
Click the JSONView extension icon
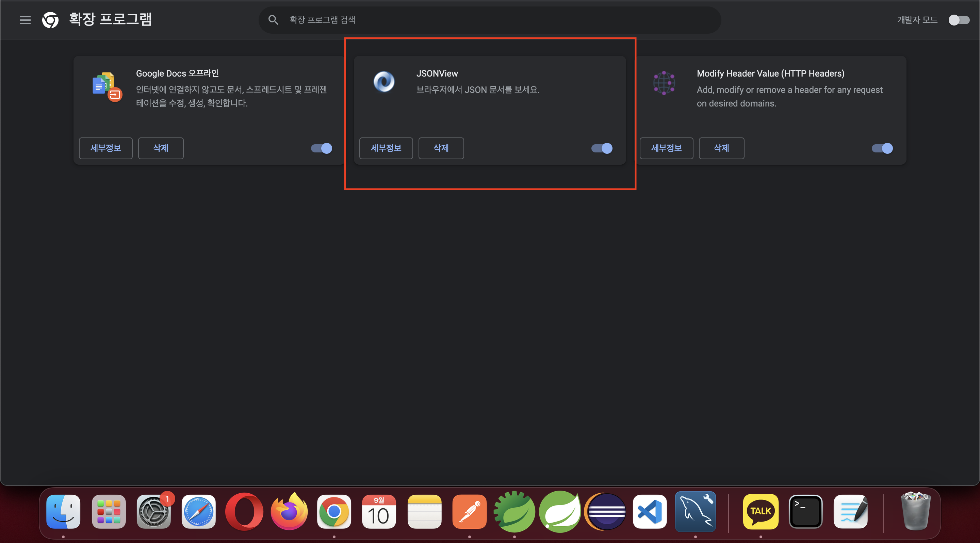pos(384,82)
